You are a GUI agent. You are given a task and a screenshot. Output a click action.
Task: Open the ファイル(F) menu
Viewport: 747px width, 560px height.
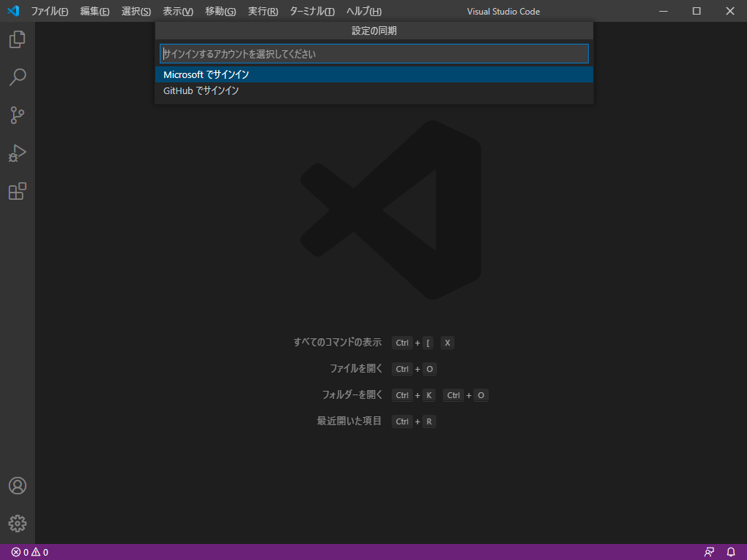coord(50,12)
